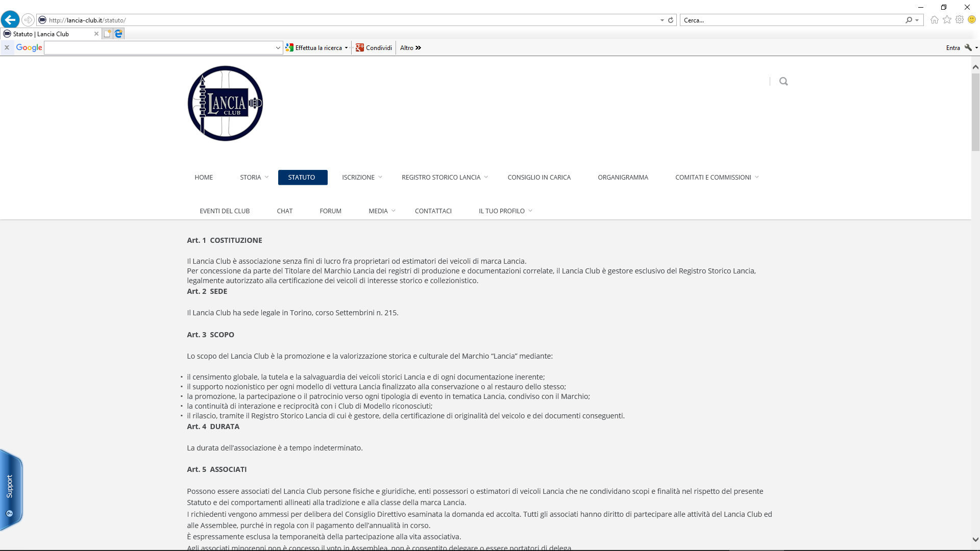The width and height of the screenshot is (980, 551).
Task: Open the HOME menu item
Action: tap(204, 177)
